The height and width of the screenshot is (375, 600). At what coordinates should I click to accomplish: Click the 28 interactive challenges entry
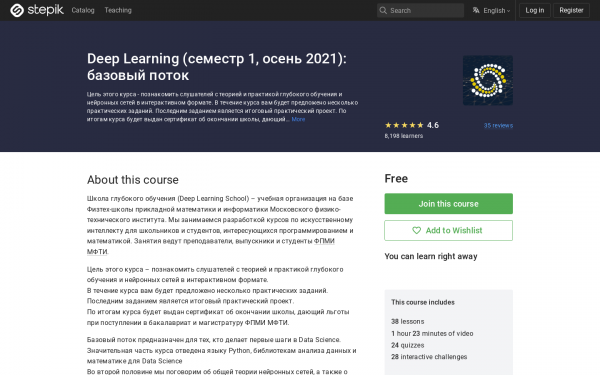[429, 357]
